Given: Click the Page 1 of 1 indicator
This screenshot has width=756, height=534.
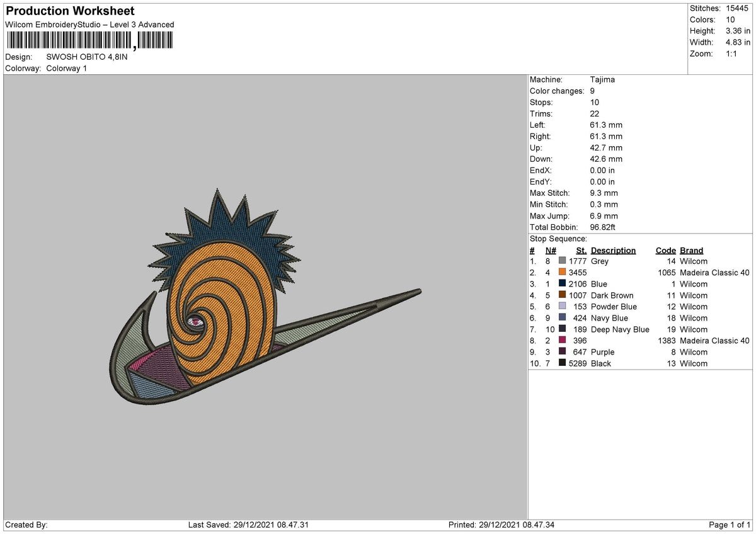Looking at the screenshot, I should click(x=730, y=525).
